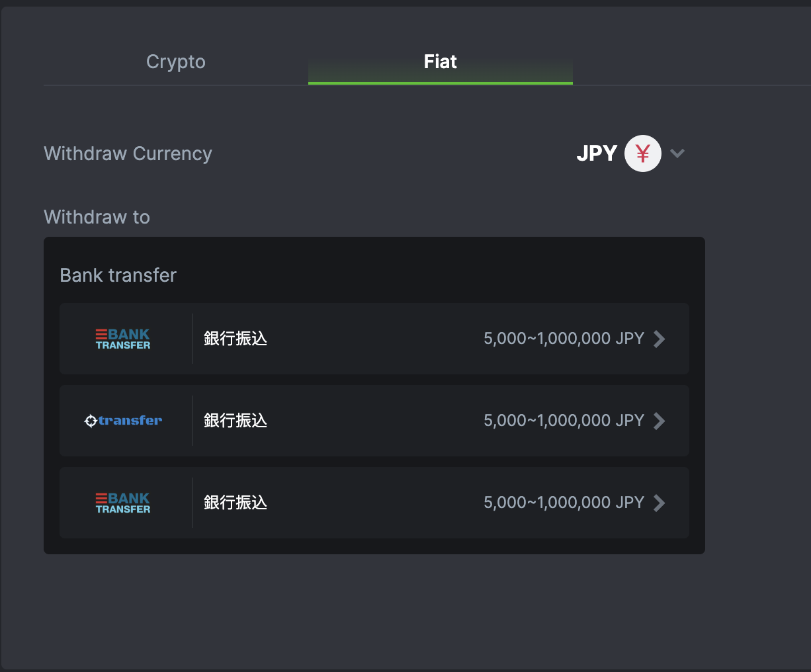Screen dimensions: 811x672
Task: Open the last bank transfer row's arrow
Action: (x=659, y=503)
